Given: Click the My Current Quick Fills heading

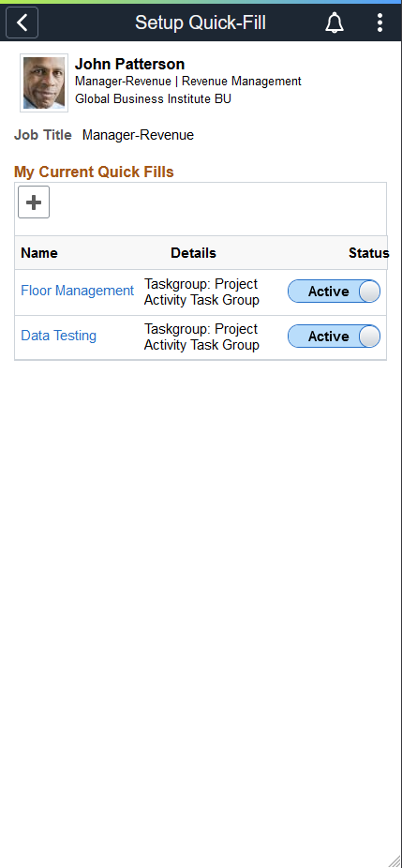Looking at the screenshot, I should pos(94,172).
